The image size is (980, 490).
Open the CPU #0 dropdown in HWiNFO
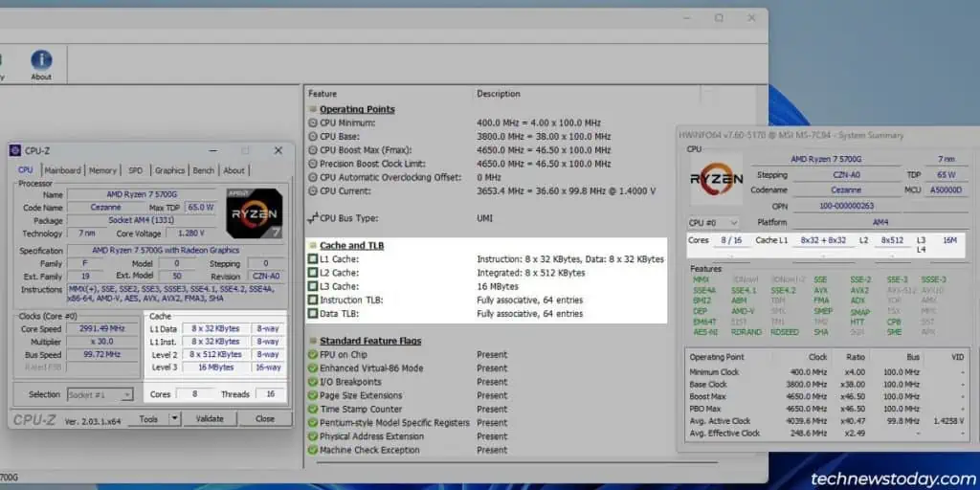point(713,223)
